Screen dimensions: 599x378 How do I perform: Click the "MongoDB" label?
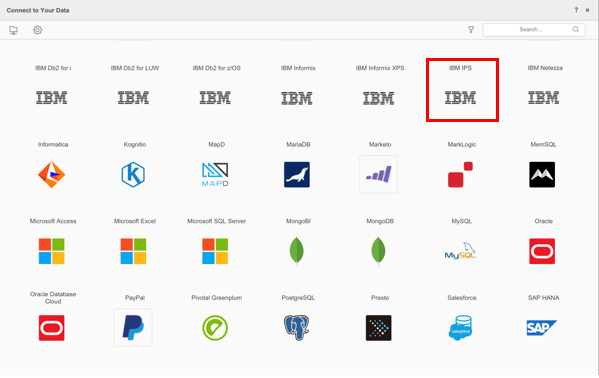(380, 221)
